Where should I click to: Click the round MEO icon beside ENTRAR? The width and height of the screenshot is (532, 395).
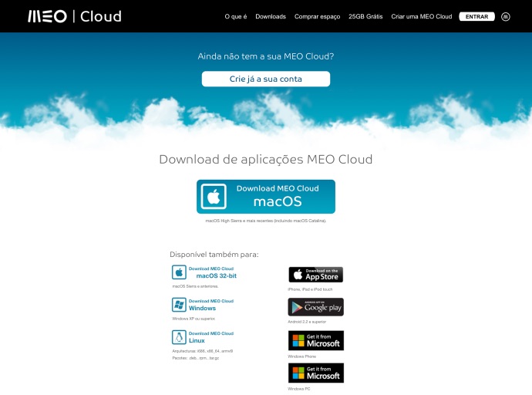[506, 16]
